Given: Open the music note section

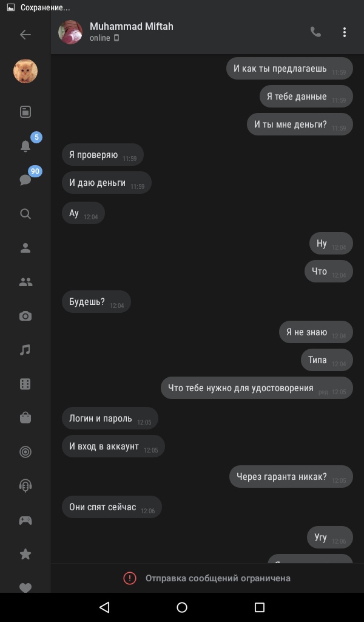Looking at the screenshot, I should click(25, 350).
